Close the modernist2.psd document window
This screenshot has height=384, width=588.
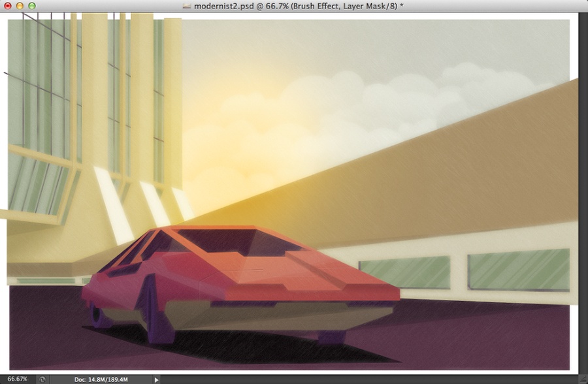click(x=7, y=6)
